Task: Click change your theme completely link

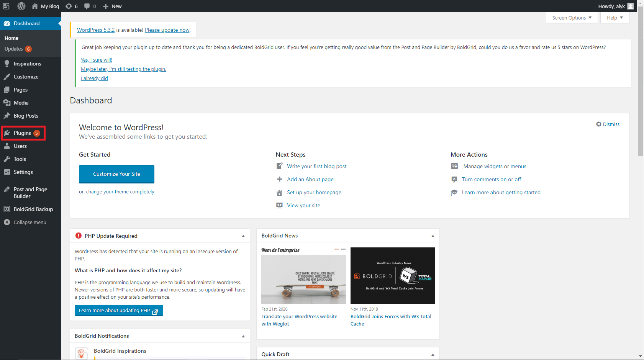Action: click(x=120, y=192)
